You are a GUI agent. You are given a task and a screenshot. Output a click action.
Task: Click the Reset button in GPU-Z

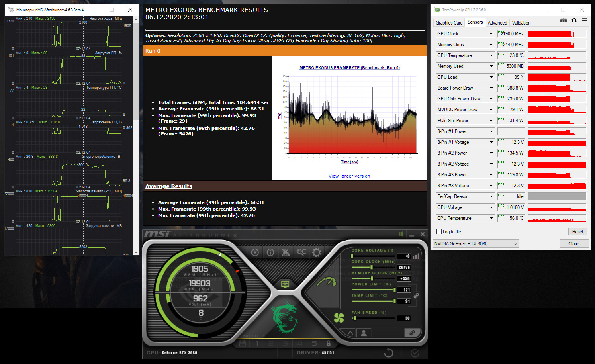[x=577, y=232]
